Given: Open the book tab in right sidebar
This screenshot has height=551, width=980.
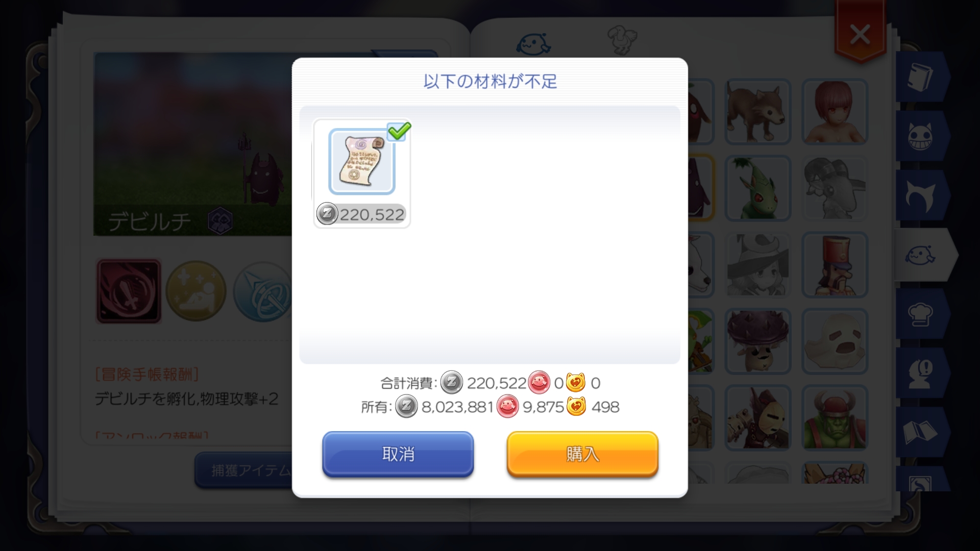Looking at the screenshot, I should click(x=921, y=77).
